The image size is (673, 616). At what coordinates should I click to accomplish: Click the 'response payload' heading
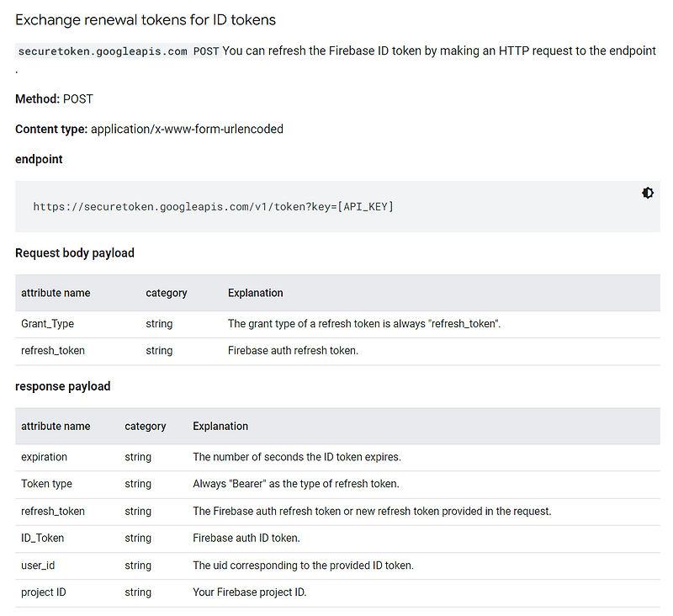pos(63,386)
